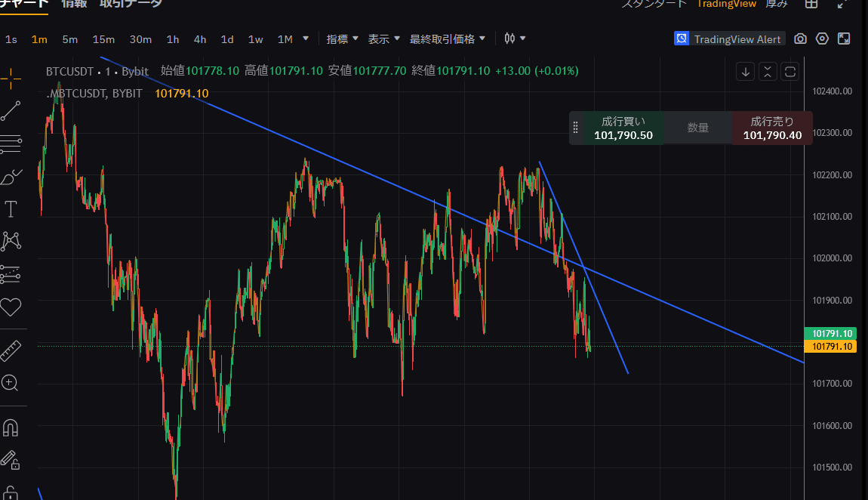This screenshot has height=500, width=868.
Task: Open the 最終取引価格 price-type dropdown
Action: click(448, 39)
